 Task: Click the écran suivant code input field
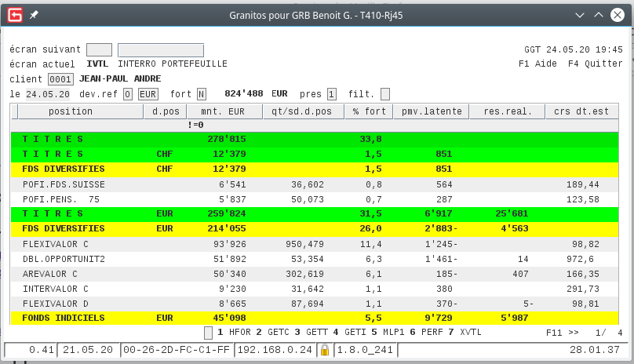click(x=99, y=49)
